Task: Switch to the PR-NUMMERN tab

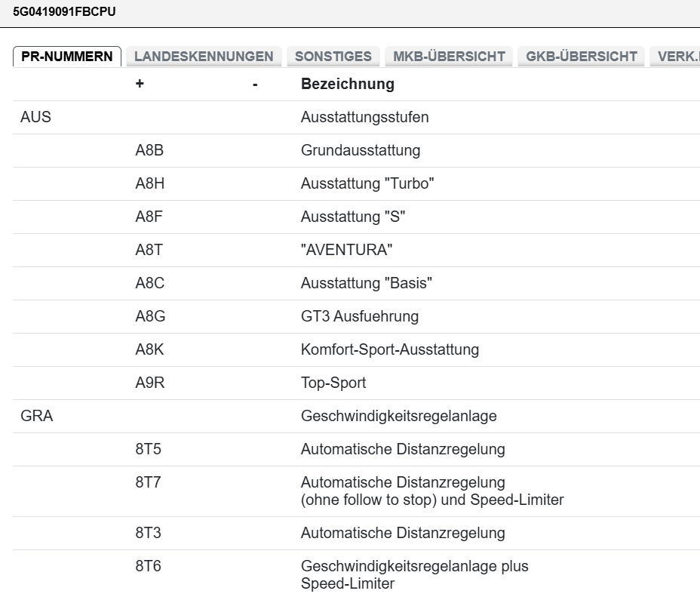Action: tap(67, 57)
